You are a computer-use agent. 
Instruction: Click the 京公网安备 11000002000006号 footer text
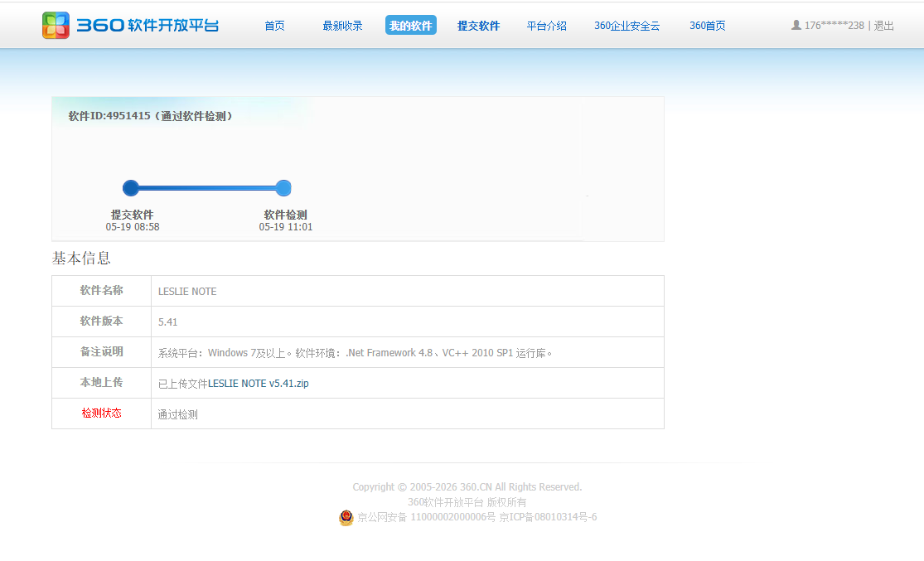click(426, 517)
